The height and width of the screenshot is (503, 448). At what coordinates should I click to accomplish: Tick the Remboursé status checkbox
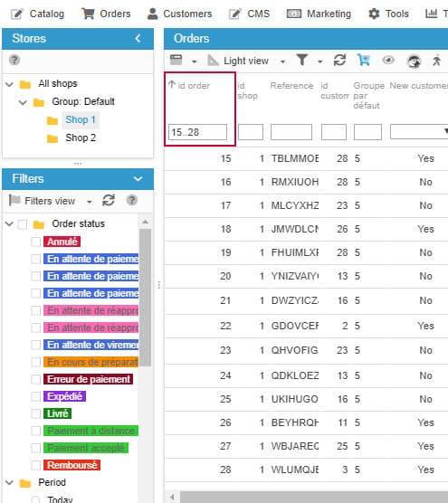[x=36, y=465]
